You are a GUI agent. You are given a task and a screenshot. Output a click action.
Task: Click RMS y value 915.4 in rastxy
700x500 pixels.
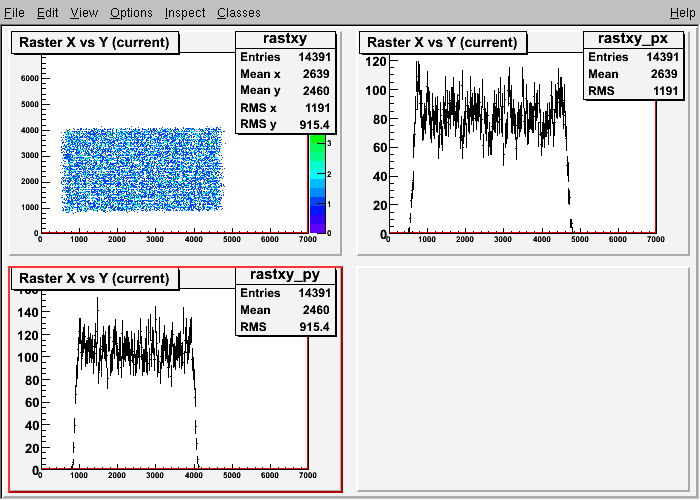[x=315, y=125]
